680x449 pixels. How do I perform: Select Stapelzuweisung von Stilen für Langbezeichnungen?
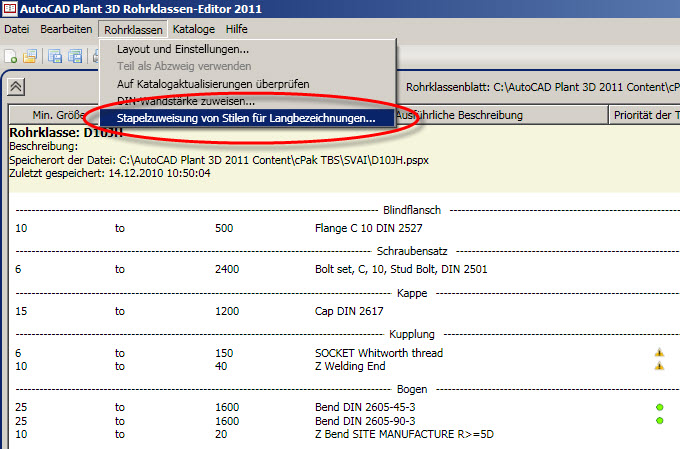tap(248, 118)
